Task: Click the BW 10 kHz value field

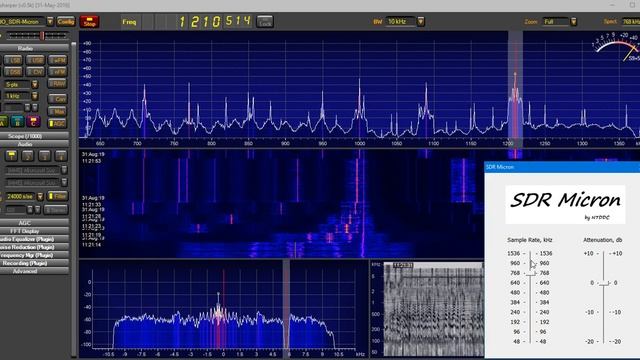Action: [x=400, y=22]
